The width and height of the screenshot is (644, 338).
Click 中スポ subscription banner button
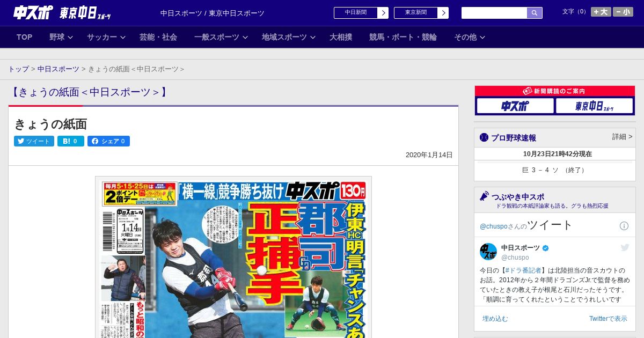tap(515, 106)
